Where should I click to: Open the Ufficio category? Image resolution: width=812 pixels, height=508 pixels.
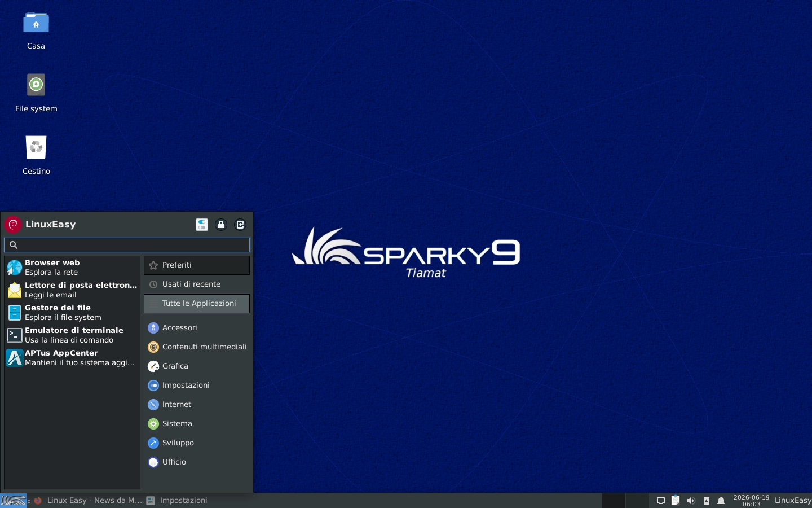coord(197,462)
